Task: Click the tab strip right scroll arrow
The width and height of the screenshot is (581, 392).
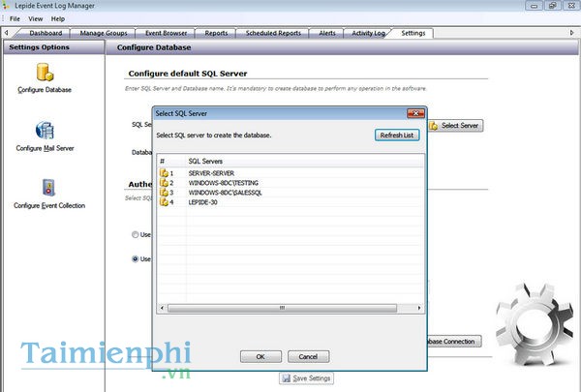Action: [x=571, y=33]
